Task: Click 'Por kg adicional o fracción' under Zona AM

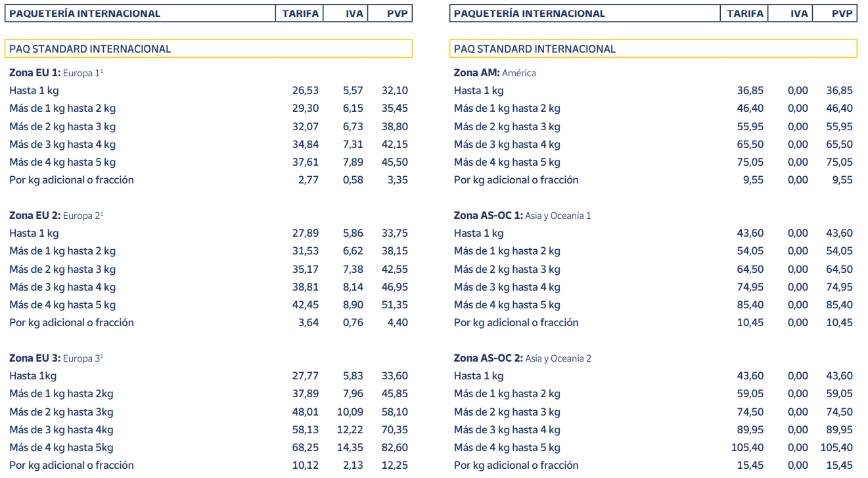Action: tap(516, 180)
